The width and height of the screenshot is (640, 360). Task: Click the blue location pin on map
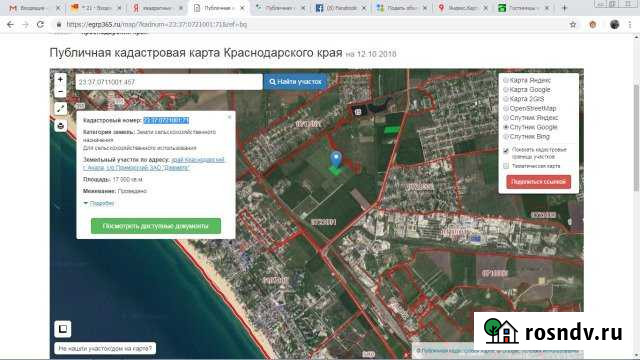coord(336,159)
